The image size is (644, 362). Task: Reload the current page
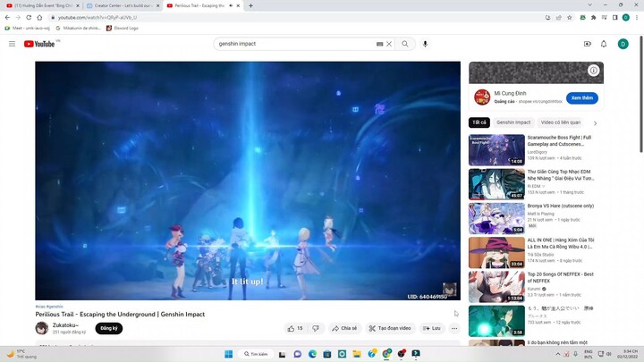[29, 18]
